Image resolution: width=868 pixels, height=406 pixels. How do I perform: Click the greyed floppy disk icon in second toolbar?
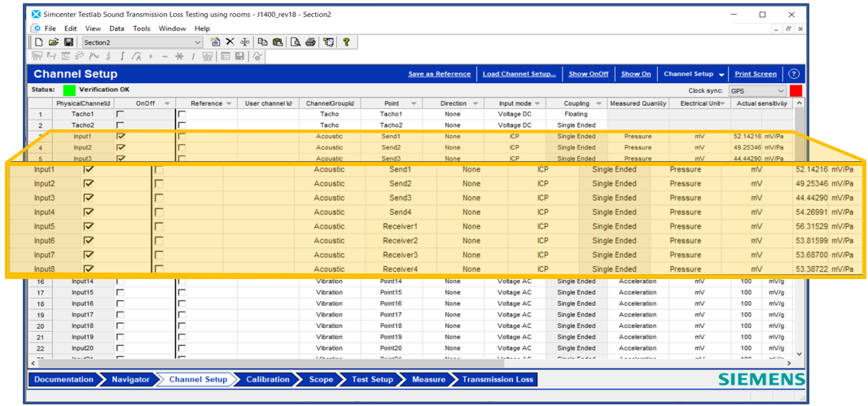239,56
